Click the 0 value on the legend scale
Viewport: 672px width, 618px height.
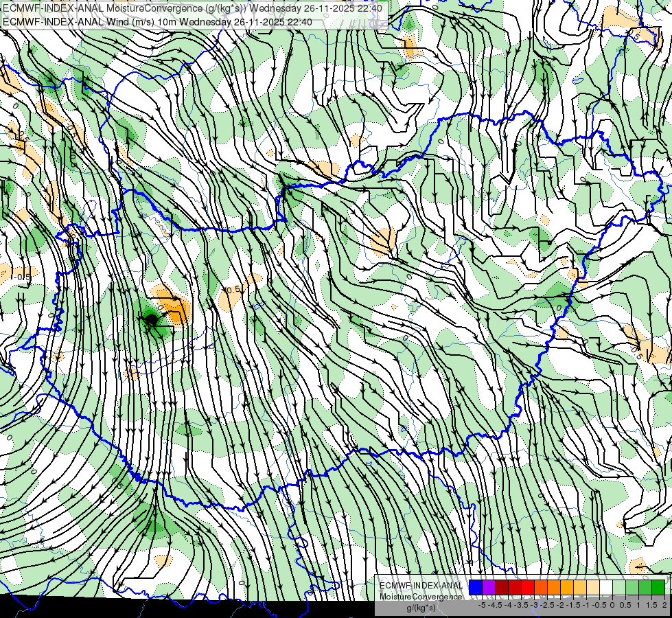click(612, 605)
